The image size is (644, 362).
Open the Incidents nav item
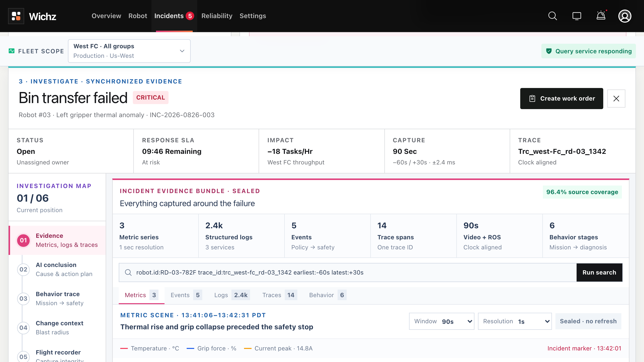(x=174, y=16)
